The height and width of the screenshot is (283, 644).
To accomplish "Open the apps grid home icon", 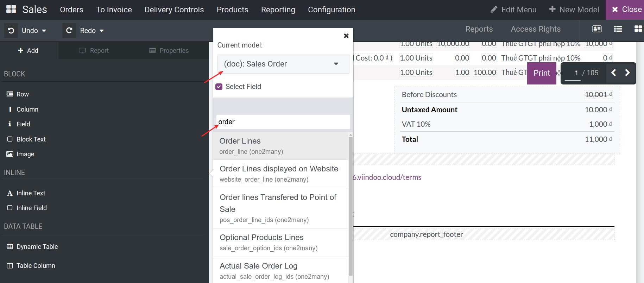I will point(11,10).
